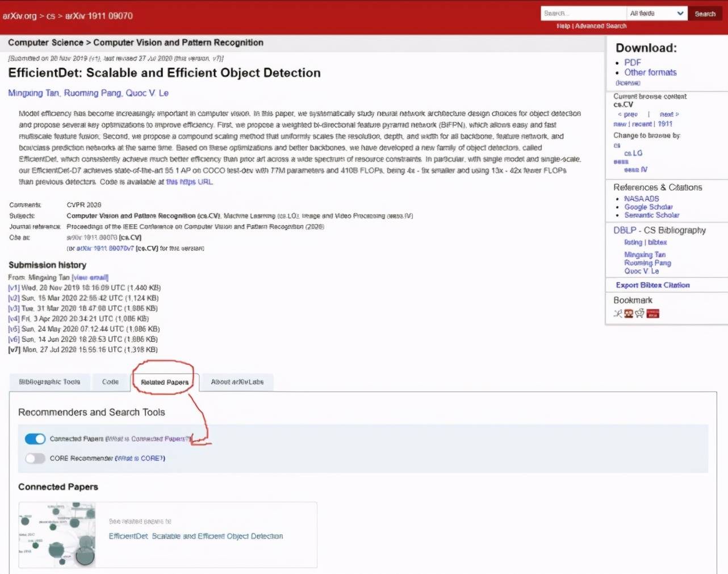Open version v3 in submission history

(14, 309)
